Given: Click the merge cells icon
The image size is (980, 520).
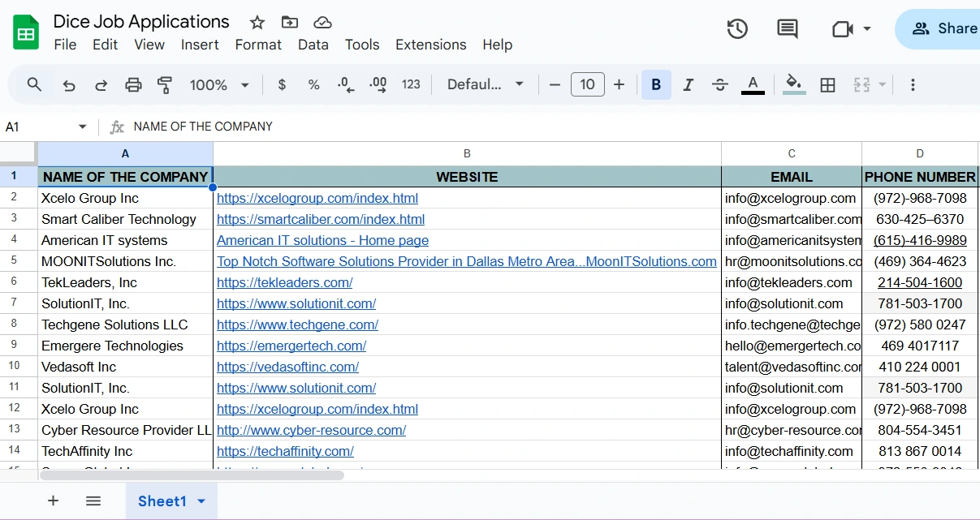Looking at the screenshot, I should (x=861, y=84).
